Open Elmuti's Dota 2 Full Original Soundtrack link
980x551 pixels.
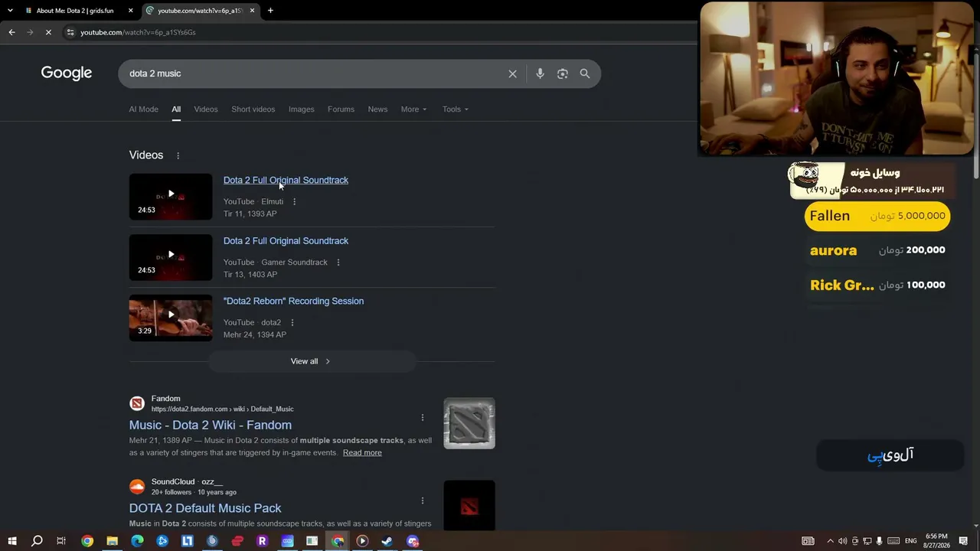(286, 181)
